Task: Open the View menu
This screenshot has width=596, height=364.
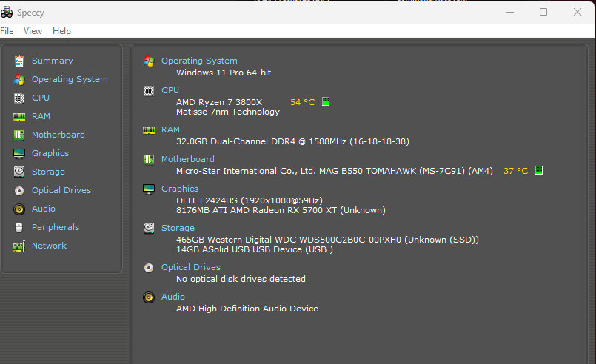Action: [33, 31]
